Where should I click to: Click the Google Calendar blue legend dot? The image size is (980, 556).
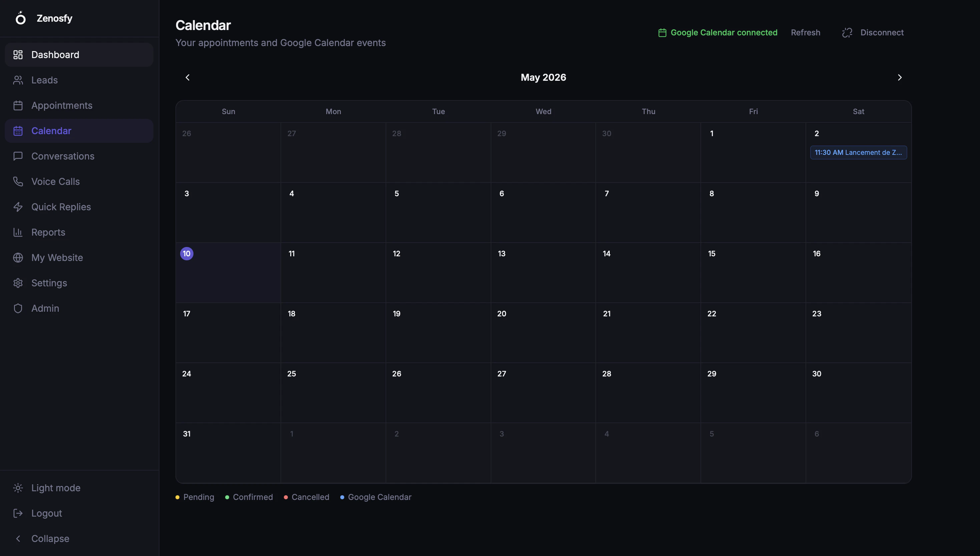click(342, 497)
